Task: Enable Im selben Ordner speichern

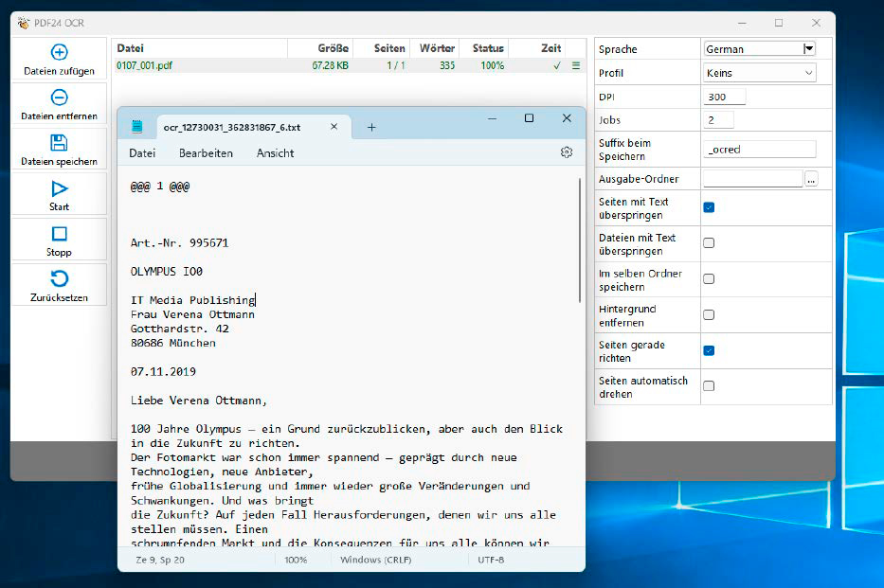Action: point(709,278)
